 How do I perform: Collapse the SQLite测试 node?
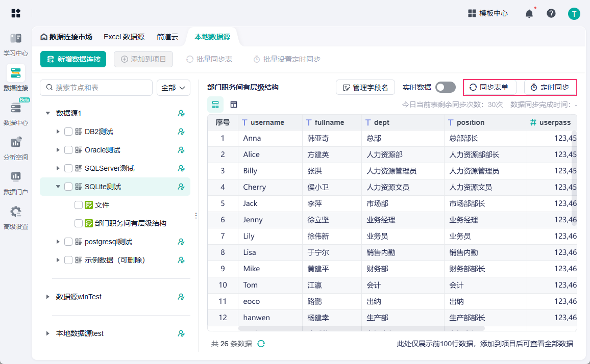point(58,187)
